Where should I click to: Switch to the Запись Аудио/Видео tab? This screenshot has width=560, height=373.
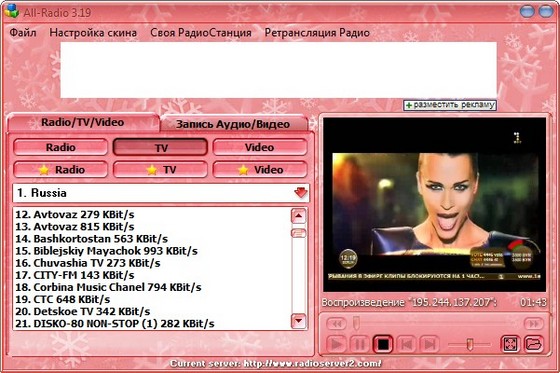click(x=233, y=124)
